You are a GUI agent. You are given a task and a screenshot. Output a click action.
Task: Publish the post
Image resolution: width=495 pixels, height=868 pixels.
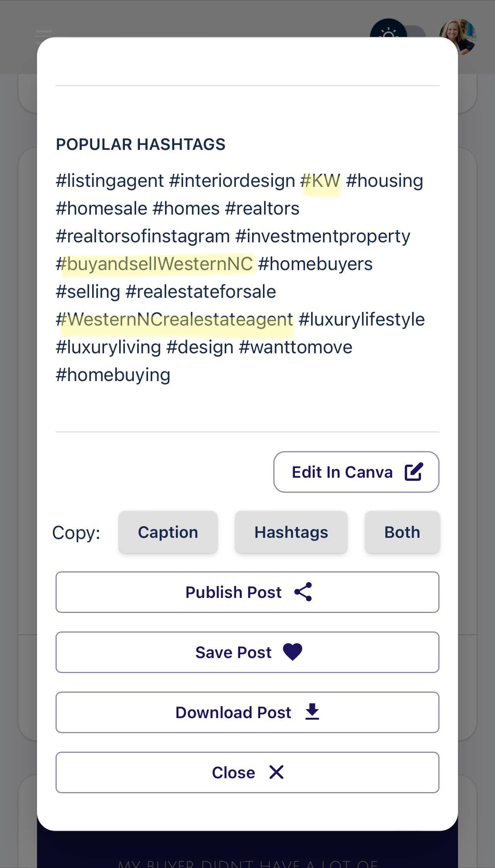[x=247, y=592]
